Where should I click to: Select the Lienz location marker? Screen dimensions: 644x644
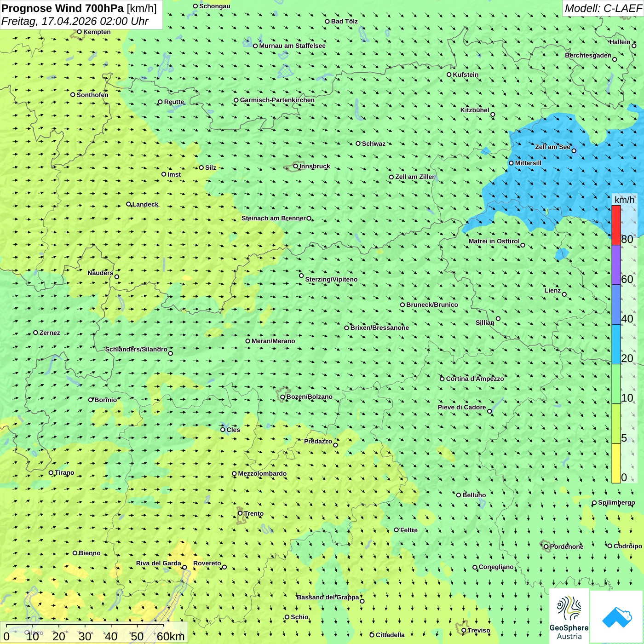tap(564, 294)
